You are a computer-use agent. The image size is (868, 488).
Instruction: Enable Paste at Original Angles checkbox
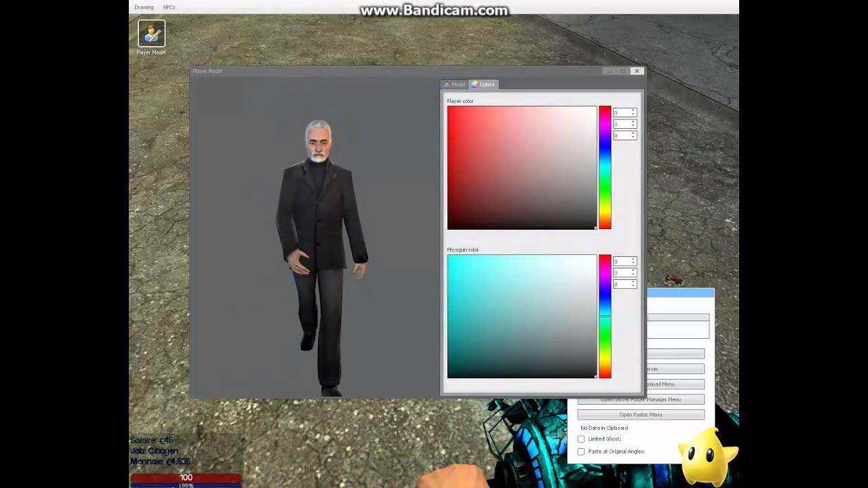581,451
